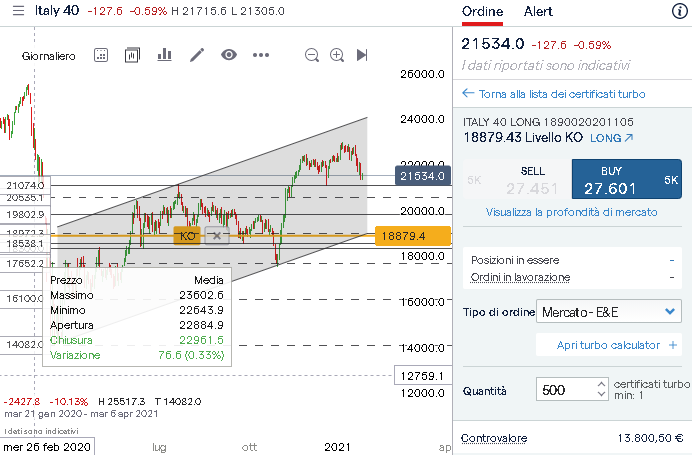Remove the KO level line marker
Image resolution: width=692 pixels, height=455 pixels.
point(218,236)
